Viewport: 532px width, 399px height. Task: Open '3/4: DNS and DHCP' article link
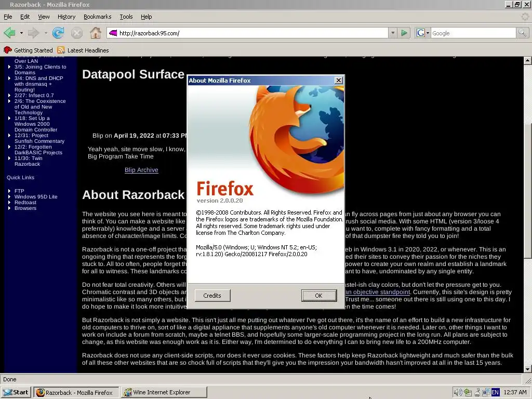pos(38,84)
